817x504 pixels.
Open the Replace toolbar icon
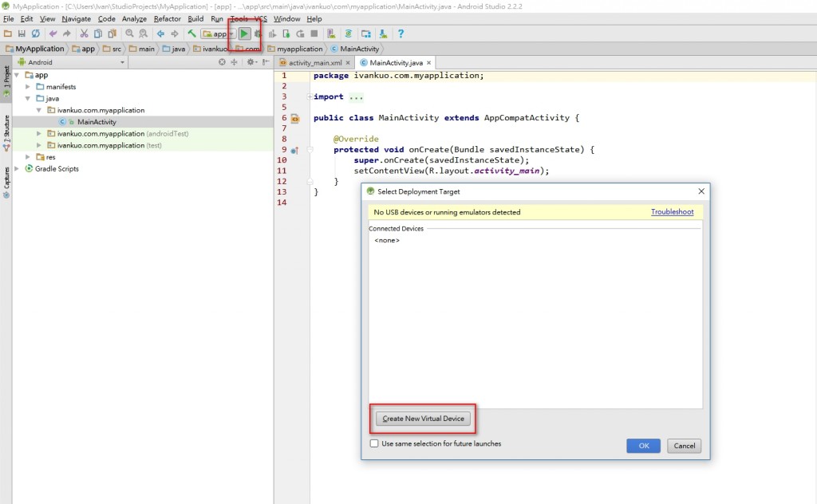144,33
